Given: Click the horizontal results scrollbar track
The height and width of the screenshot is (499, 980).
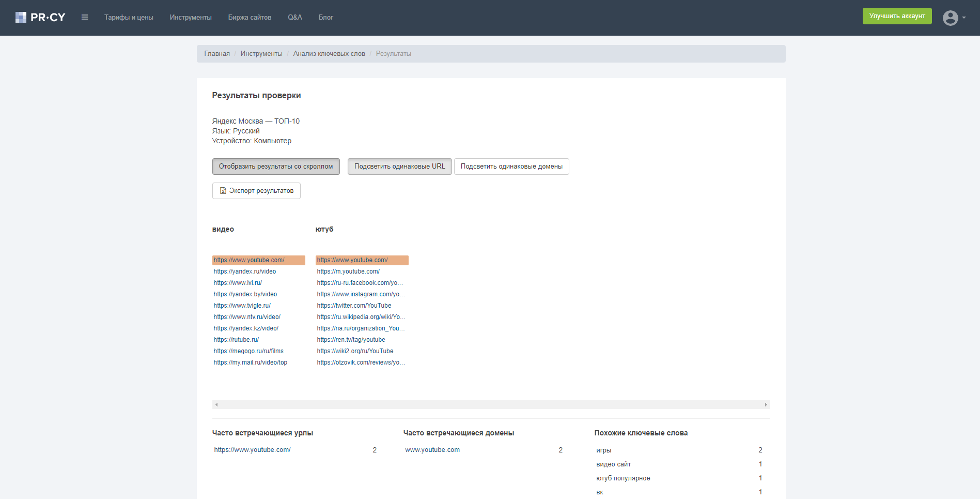Looking at the screenshot, I should (x=491, y=404).
